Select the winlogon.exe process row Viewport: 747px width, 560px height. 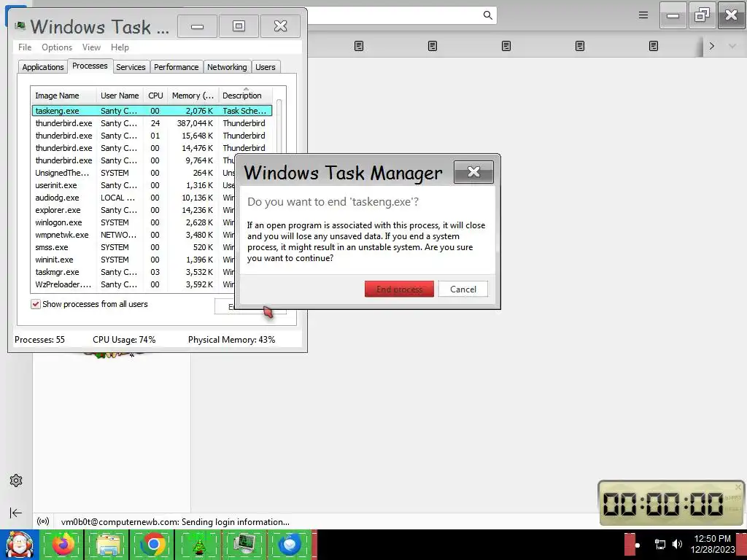point(133,222)
